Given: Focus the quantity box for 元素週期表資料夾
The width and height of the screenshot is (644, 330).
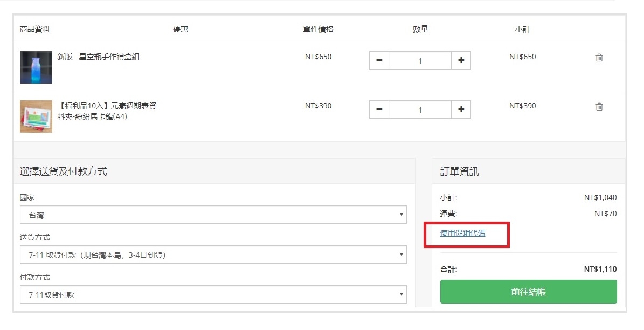Looking at the screenshot, I should pos(420,110).
